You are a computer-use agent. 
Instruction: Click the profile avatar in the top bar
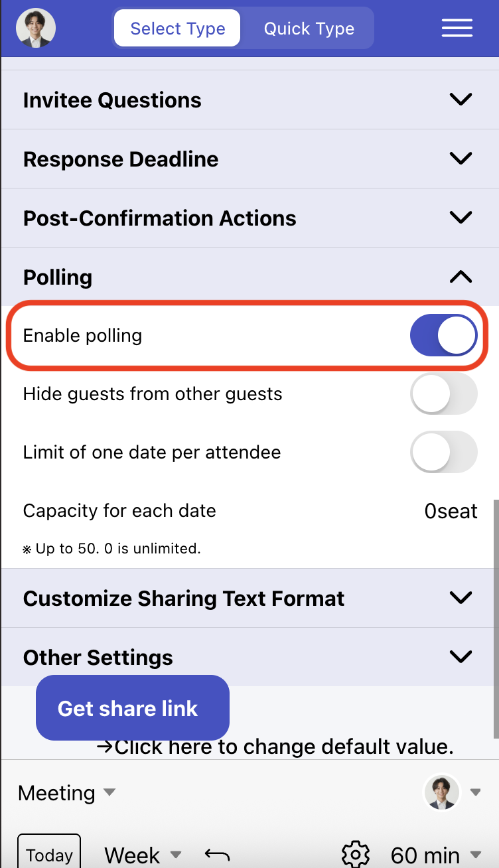pyautogui.click(x=36, y=28)
